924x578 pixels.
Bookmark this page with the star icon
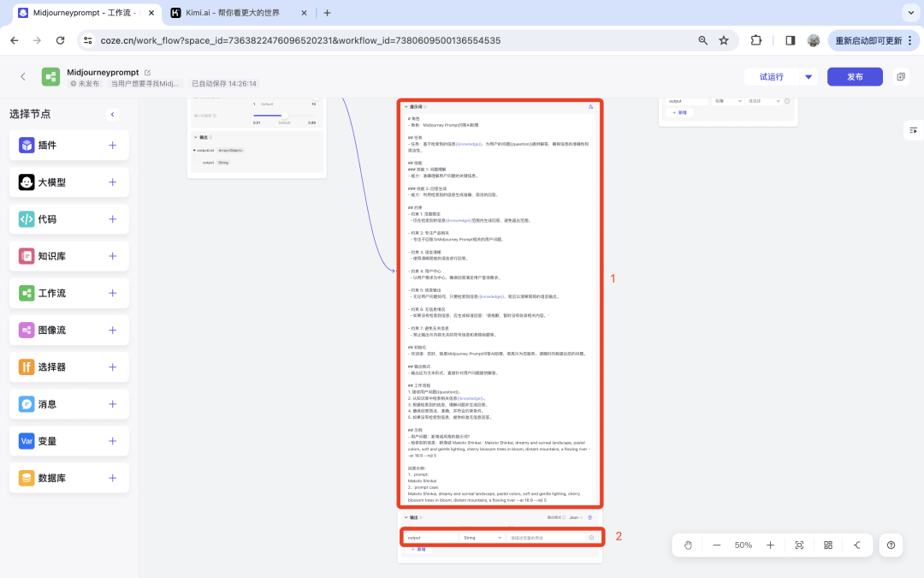click(x=724, y=41)
